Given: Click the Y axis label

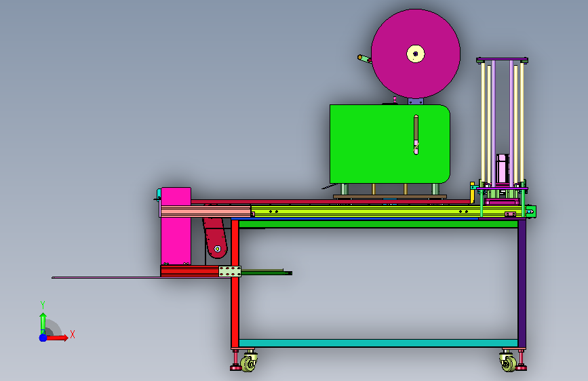Looking at the screenshot, I should (x=43, y=304).
